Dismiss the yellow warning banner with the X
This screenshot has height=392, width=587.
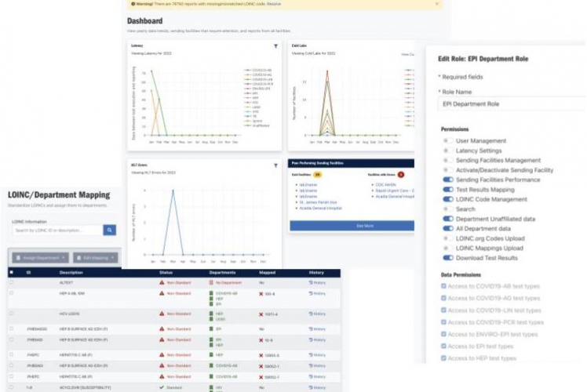pos(436,4)
